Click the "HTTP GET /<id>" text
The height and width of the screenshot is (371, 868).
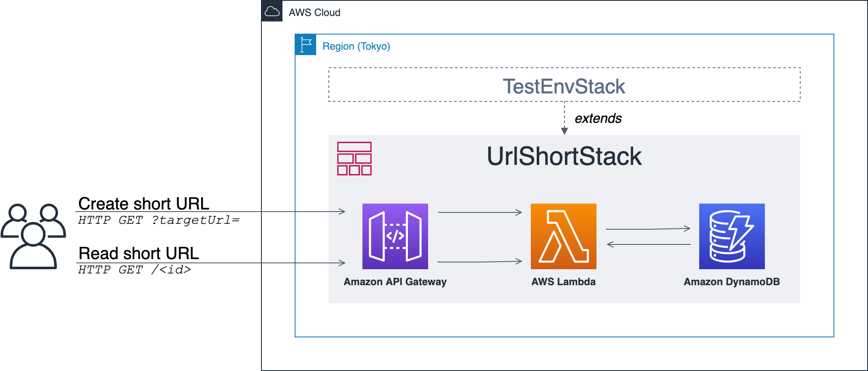tap(135, 270)
